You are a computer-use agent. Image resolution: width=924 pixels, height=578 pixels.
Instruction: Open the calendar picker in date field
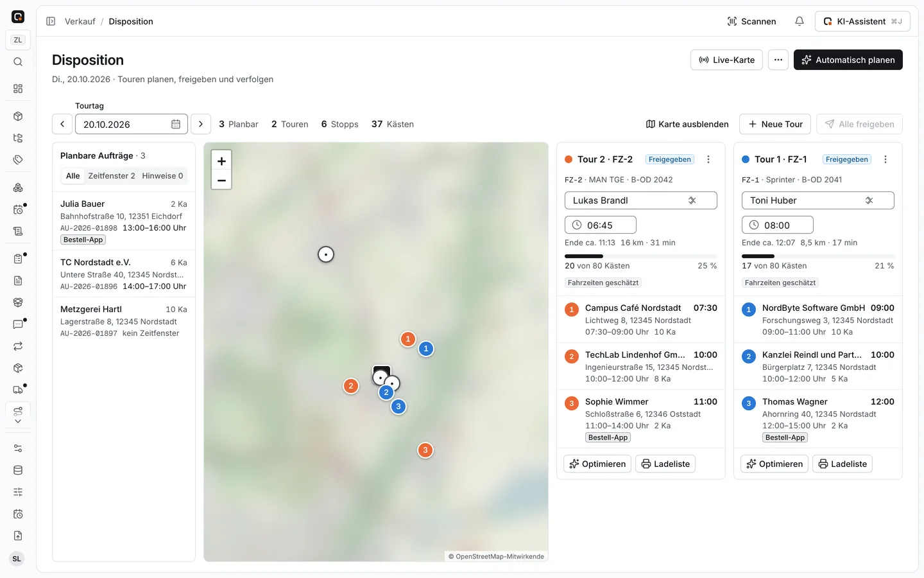pos(176,124)
